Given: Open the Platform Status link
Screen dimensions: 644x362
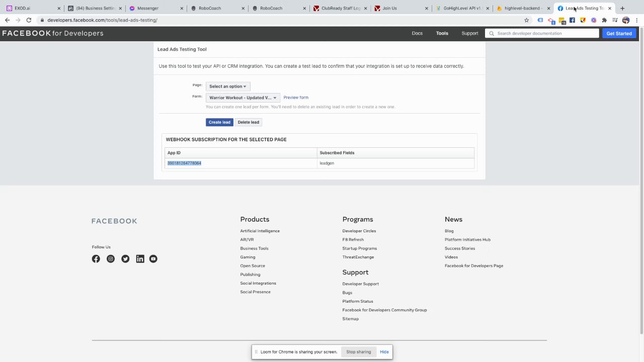Looking at the screenshot, I should point(358,301).
